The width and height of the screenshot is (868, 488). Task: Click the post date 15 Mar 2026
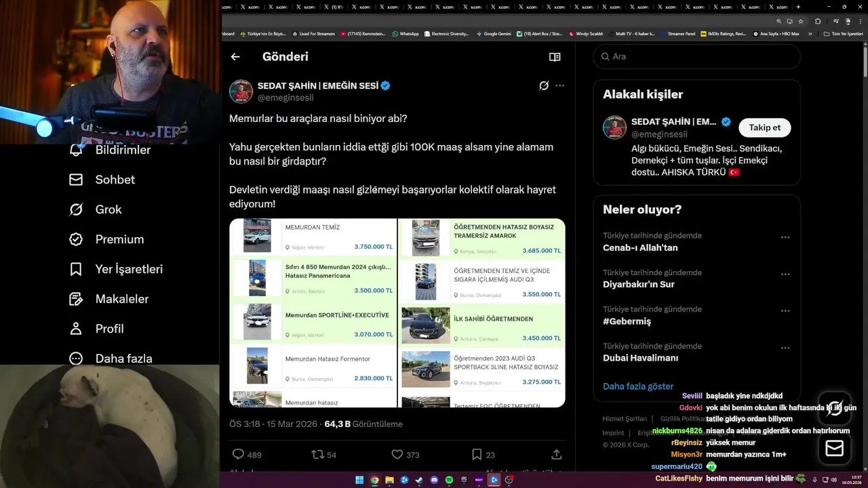tap(292, 424)
